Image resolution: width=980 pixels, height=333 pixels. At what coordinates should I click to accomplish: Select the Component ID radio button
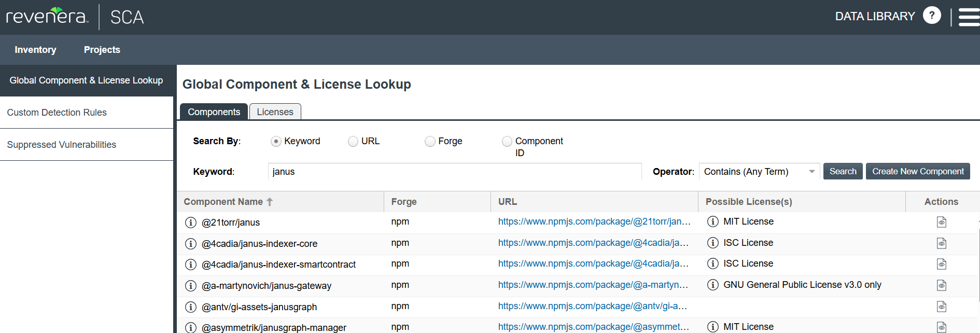[x=507, y=142]
